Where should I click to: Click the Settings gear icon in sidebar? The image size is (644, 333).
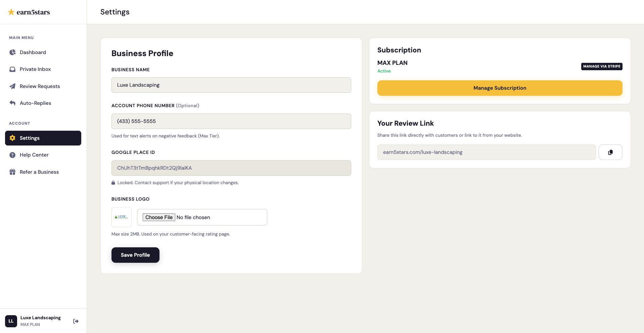12,138
